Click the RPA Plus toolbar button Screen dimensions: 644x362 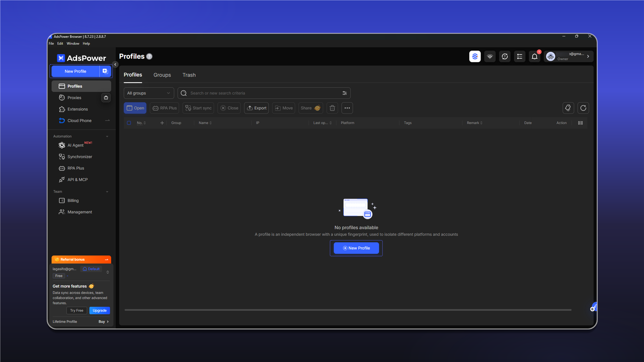coord(164,108)
